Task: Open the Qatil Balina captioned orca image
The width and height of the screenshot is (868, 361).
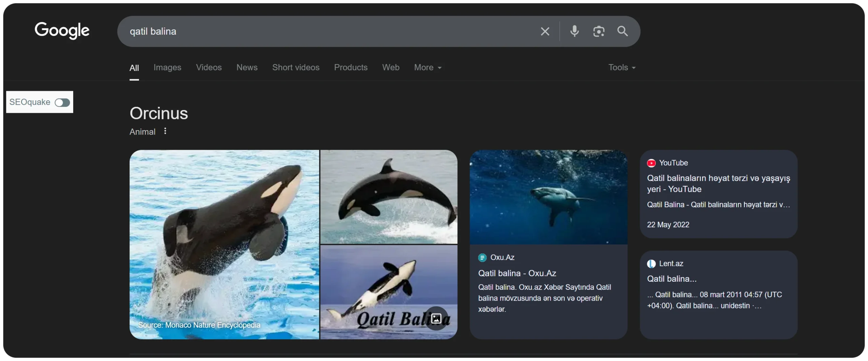Action: [x=389, y=292]
